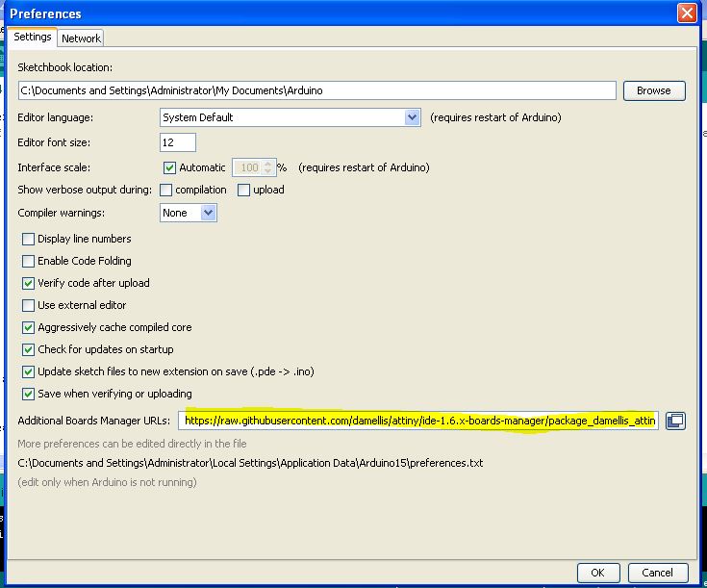Viewport: 707px width, 588px height.
Task: Cancel the Preferences dialog
Action: pyautogui.click(x=658, y=573)
